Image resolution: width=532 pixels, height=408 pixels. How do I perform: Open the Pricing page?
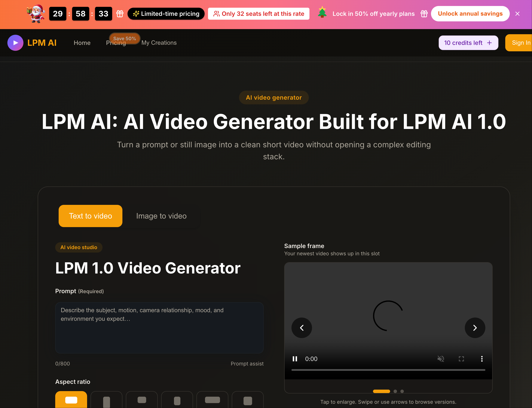coord(116,43)
